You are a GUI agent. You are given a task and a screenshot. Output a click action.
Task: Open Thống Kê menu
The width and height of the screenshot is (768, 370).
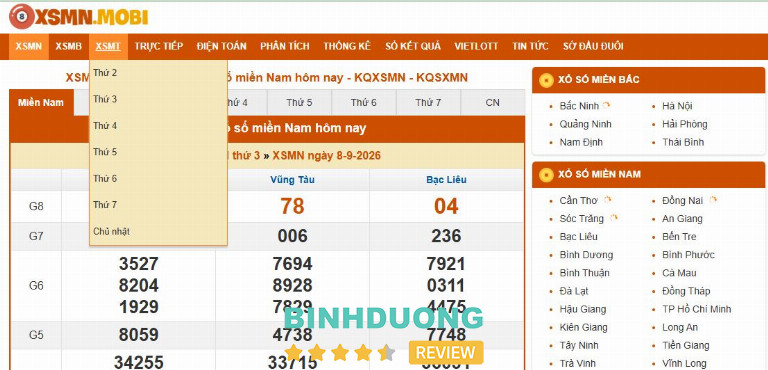(347, 47)
